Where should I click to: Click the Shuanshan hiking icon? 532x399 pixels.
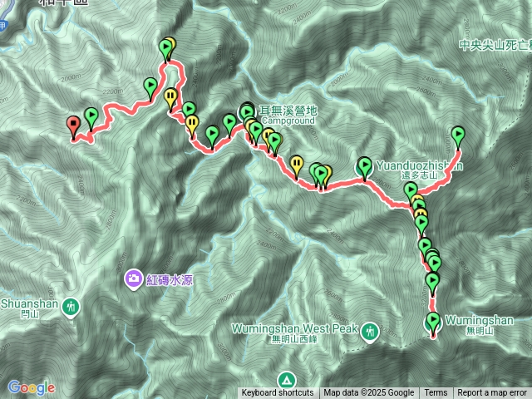coord(71,308)
